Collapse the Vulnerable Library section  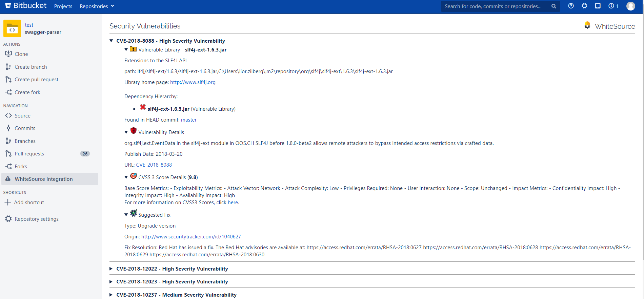click(126, 49)
